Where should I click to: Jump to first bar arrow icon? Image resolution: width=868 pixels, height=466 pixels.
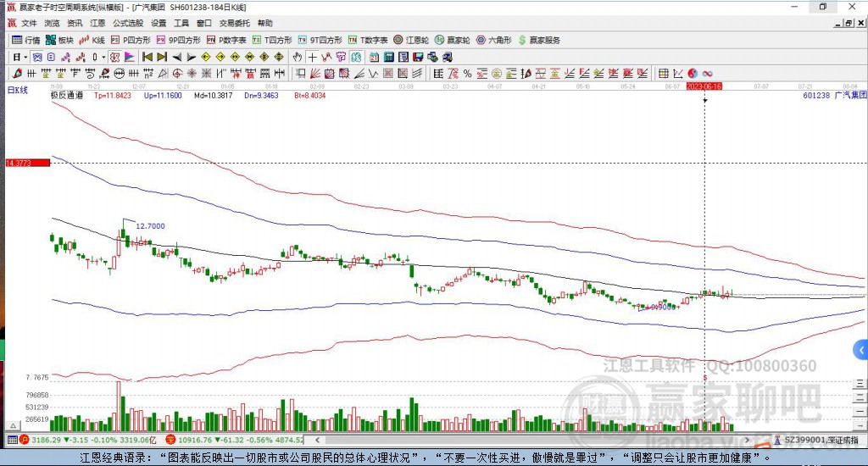(x=147, y=57)
